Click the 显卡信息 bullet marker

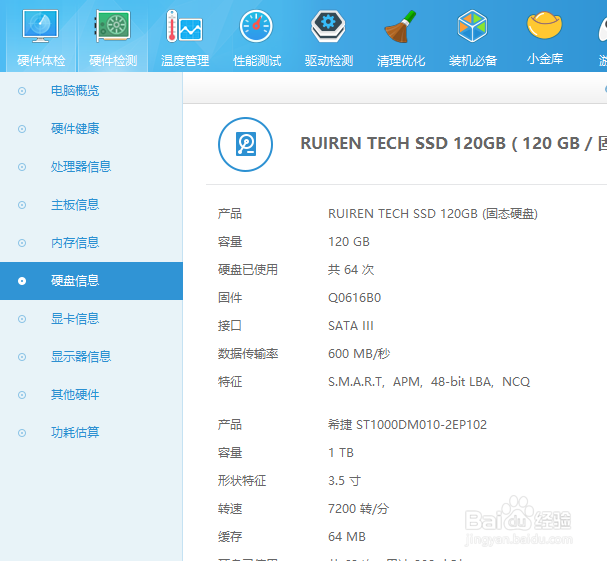[x=22, y=319]
